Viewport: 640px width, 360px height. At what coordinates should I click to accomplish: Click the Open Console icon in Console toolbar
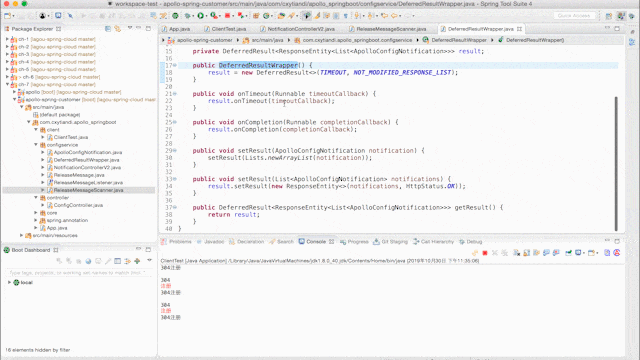[591, 253]
